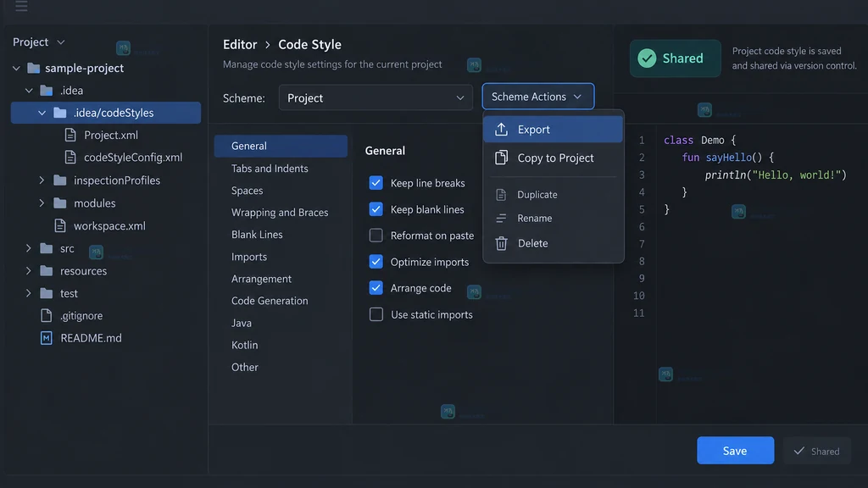Choose Delete in the scheme menu
868x488 pixels.
click(553, 243)
